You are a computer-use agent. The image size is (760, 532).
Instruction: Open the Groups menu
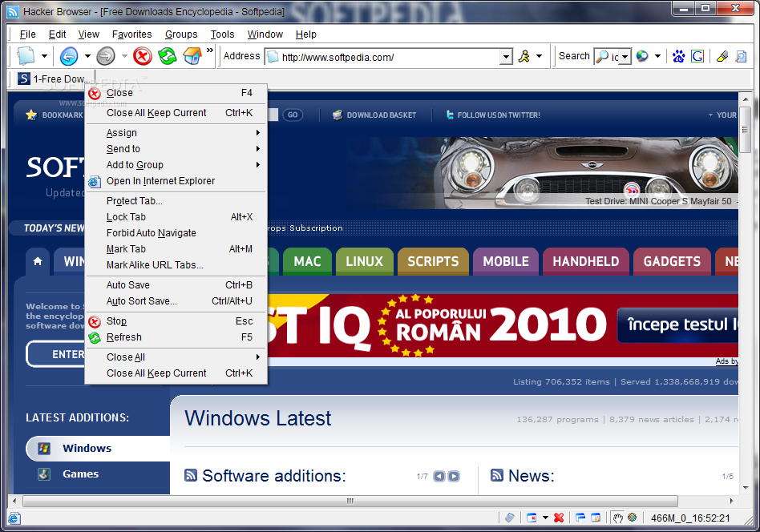(181, 34)
